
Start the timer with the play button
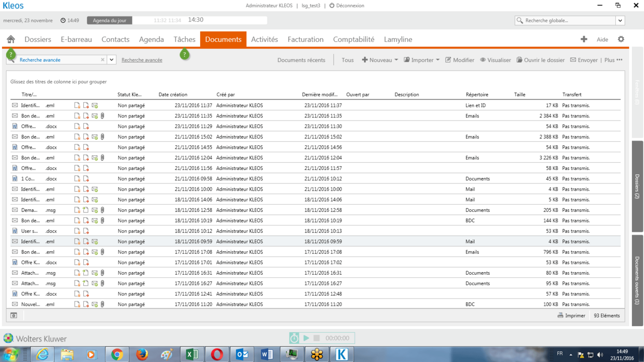pyautogui.click(x=306, y=338)
